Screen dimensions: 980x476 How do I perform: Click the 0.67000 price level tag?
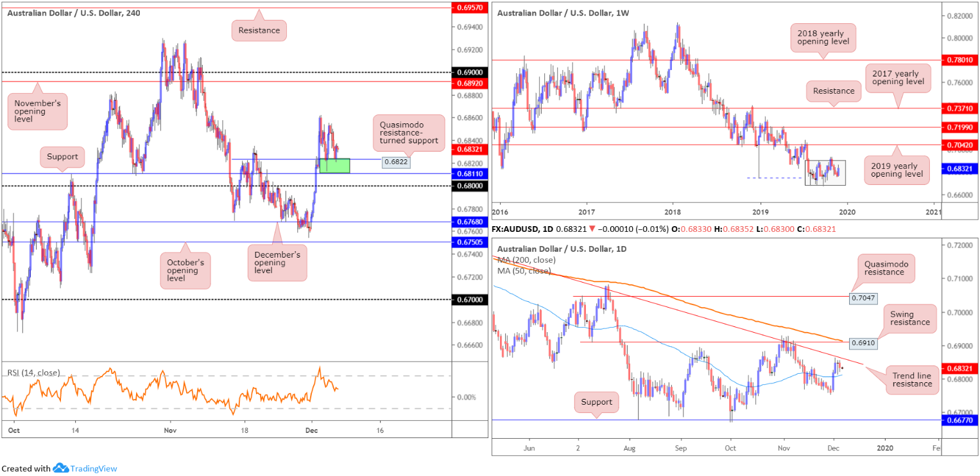(469, 299)
